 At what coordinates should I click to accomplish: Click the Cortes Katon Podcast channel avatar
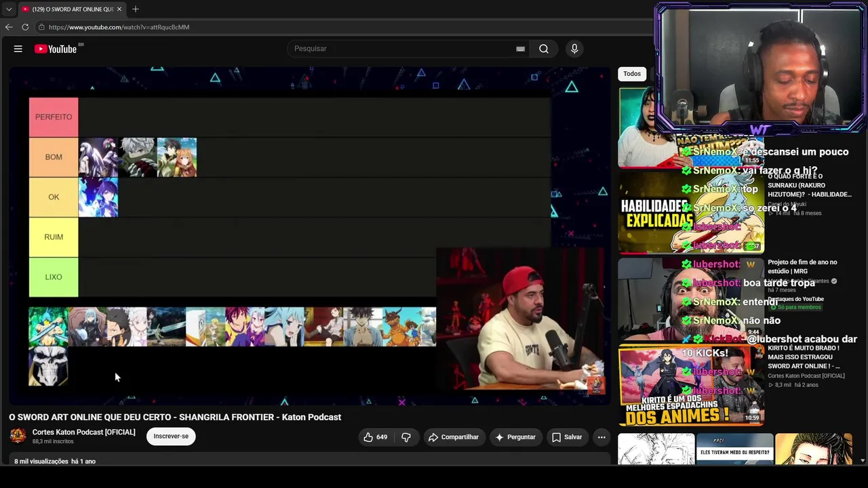pos(18,436)
